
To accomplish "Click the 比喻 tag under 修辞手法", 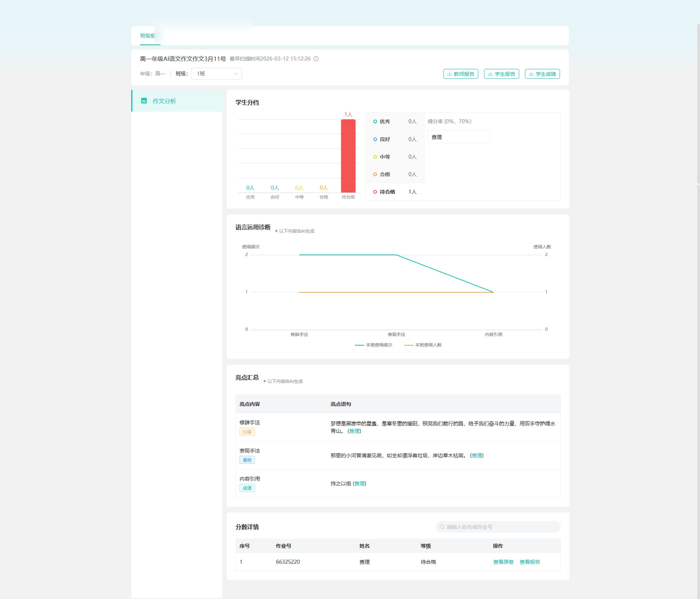I will [x=247, y=432].
